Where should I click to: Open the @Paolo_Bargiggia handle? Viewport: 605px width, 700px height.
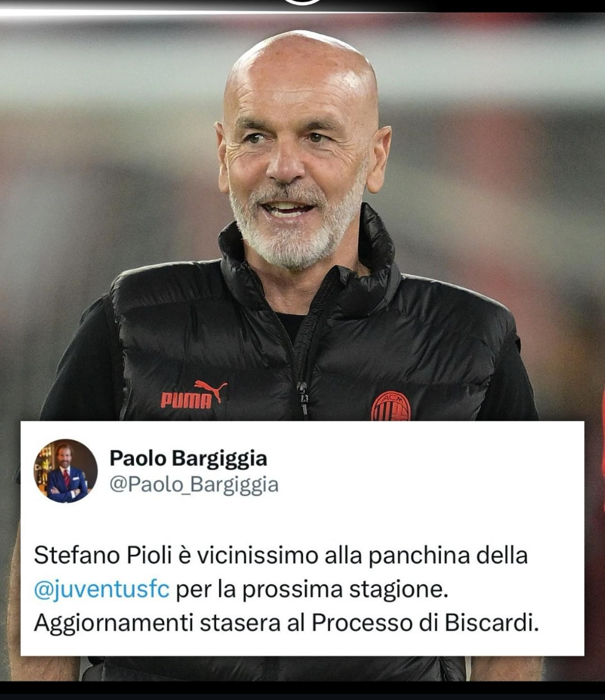[x=194, y=485]
